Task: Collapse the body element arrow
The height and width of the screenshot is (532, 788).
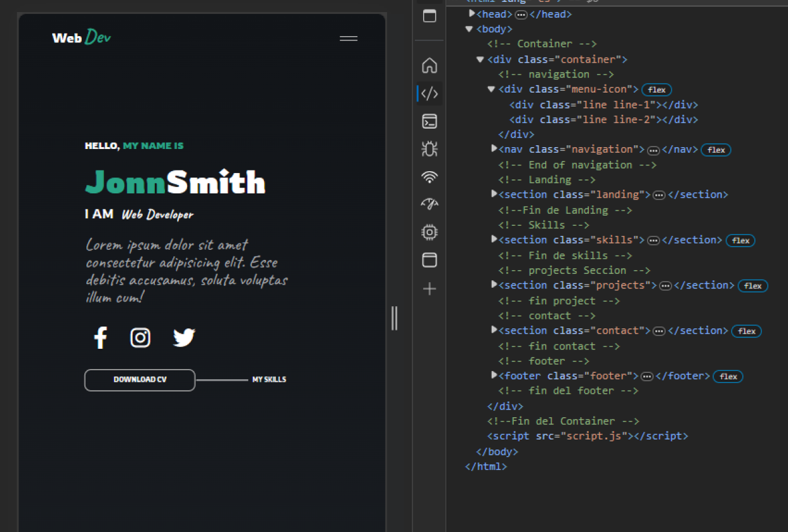Action: click(469, 29)
